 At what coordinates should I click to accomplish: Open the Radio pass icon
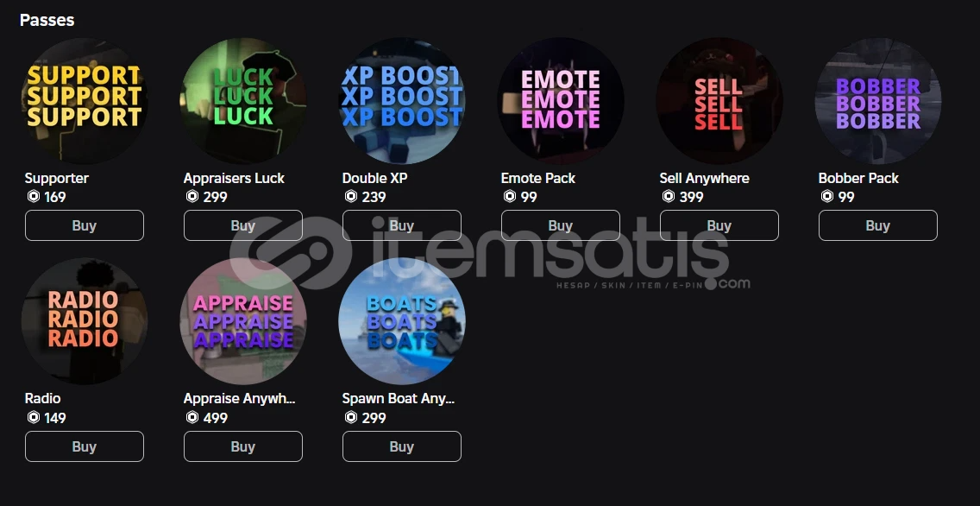pyautogui.click(x=85, y=321)
